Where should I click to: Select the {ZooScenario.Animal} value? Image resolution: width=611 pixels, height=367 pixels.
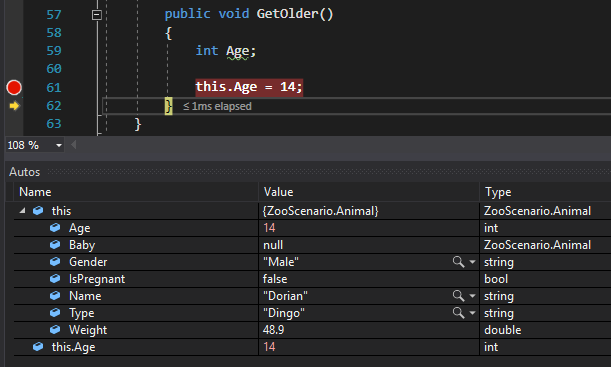click(321, 211)
